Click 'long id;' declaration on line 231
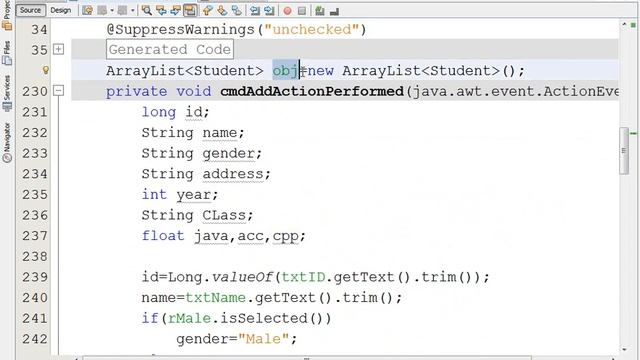The height and width of the screenshot is (360, 640). [x=176, y=112]
